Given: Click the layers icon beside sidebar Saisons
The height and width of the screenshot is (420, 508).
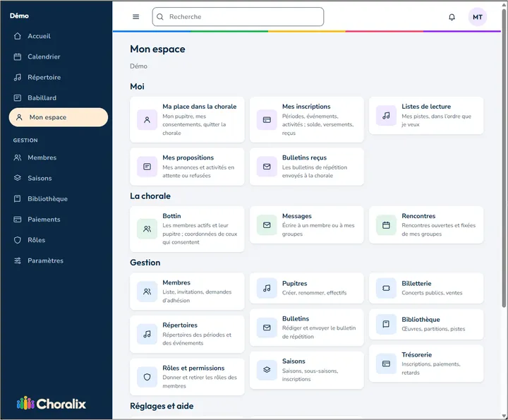Looking at the screenshot, I should (x=18, y=178).
